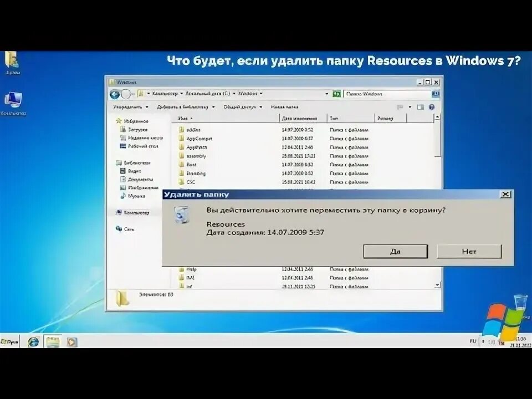The width and height of the screenshot is (532, 399).
Task: Open the Общий доступ dropdown
Action: click(243, 107)
